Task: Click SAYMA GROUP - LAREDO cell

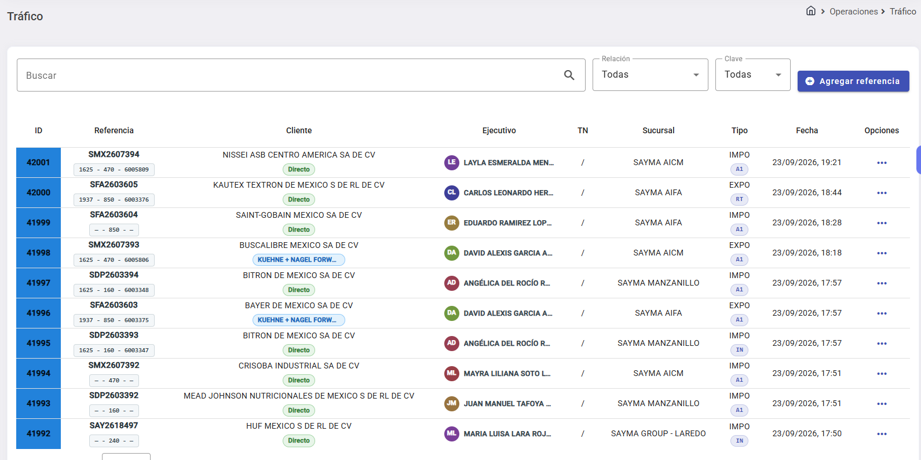Action: tap(658, 434)
